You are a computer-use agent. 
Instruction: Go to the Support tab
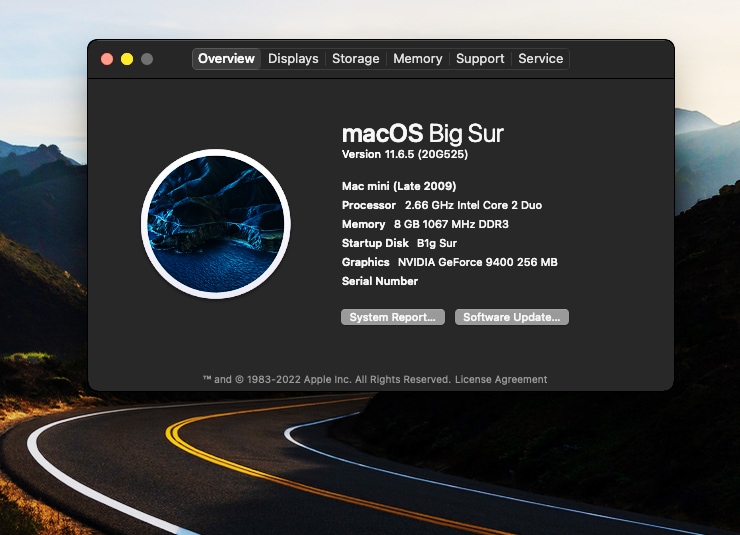pyautogui.click(x=480, y=59)
